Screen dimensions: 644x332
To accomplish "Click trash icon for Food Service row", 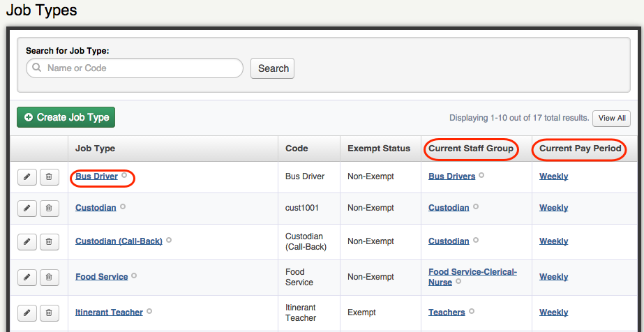I will 50,278.
